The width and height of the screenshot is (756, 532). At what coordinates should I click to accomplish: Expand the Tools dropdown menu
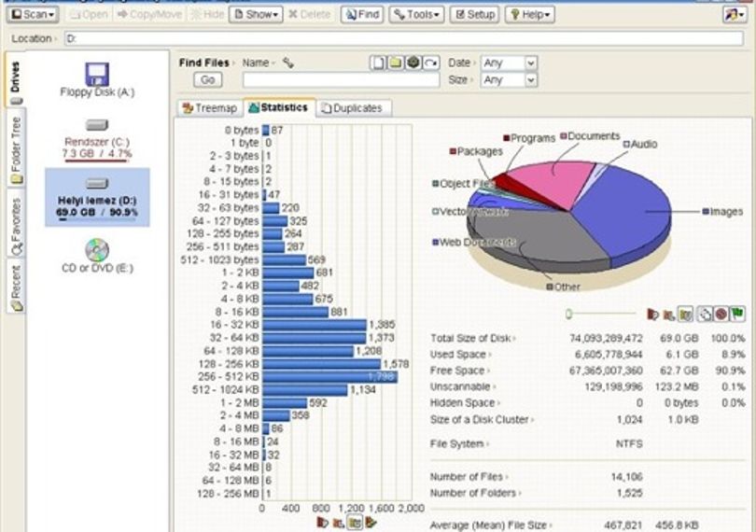[x=416, y=15]
